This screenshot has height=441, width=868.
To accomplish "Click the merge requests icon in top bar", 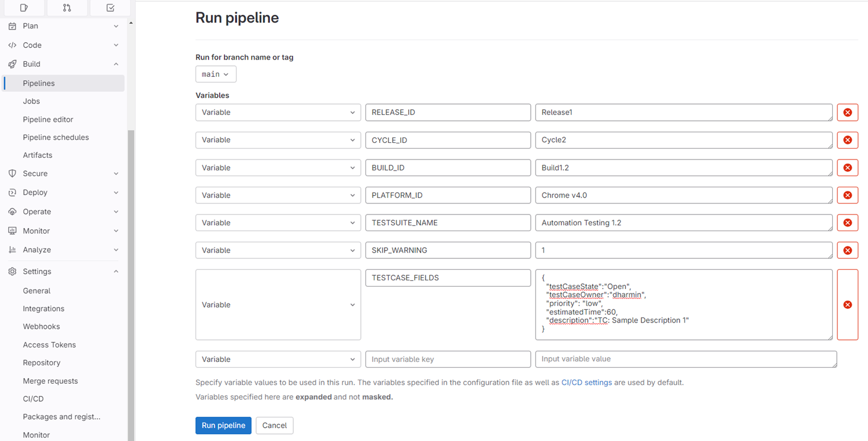I will [67, 8].
